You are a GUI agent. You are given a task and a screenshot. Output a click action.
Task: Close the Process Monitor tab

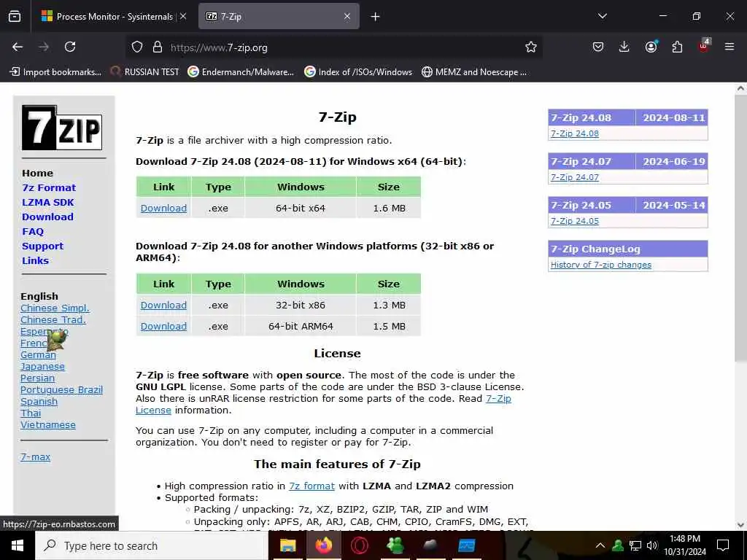tap(183, 16)
